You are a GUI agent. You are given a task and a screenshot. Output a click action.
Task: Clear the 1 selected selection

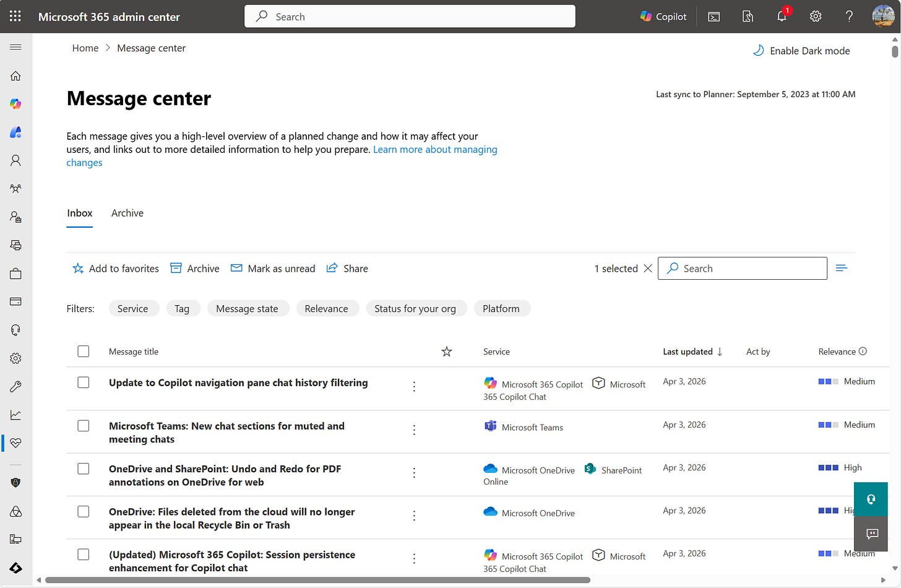648,268
